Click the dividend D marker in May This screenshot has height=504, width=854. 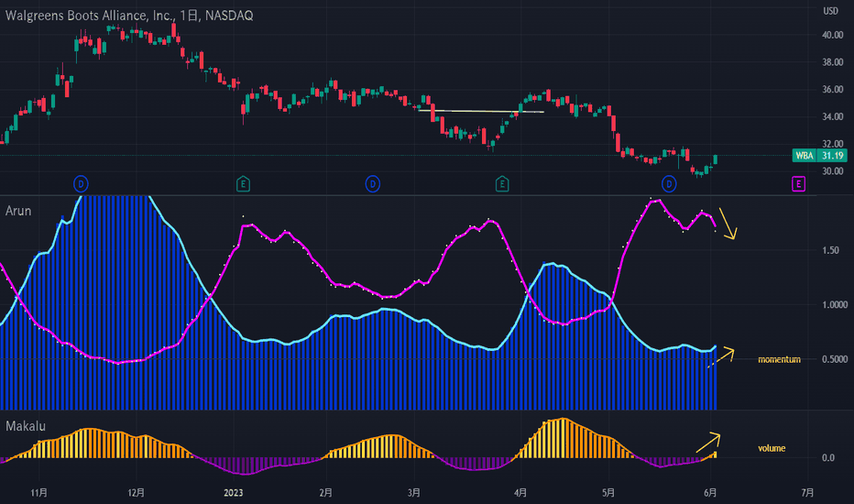[669, 184]
